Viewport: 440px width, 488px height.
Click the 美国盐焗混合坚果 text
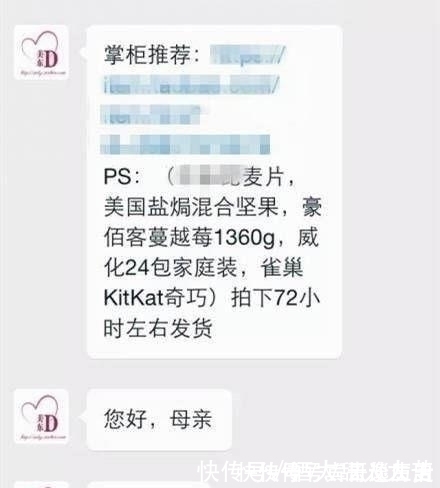191,207
